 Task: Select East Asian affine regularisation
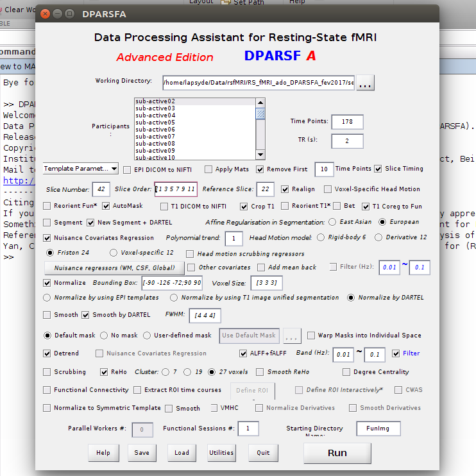coord(332,222)
